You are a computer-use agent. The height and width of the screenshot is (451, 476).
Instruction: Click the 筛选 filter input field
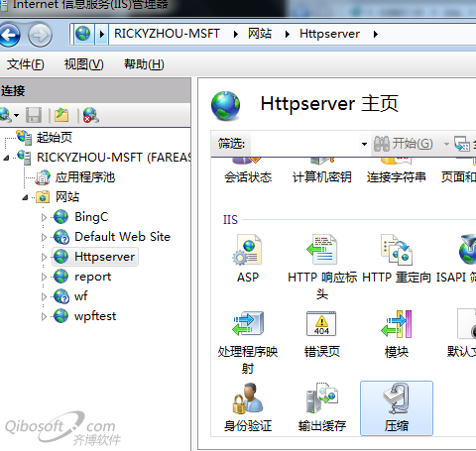(304, 144)
